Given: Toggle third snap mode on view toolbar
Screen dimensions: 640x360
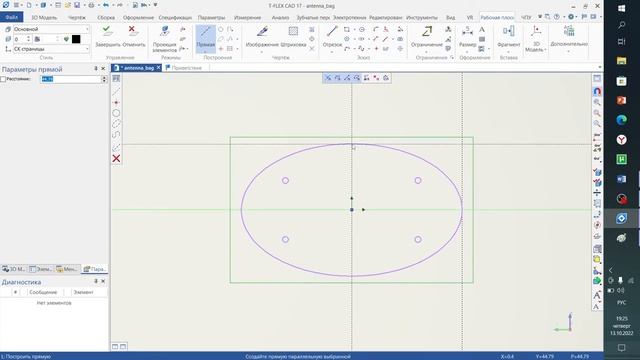Looking at the screenshot, I should [x=347, y=78].
